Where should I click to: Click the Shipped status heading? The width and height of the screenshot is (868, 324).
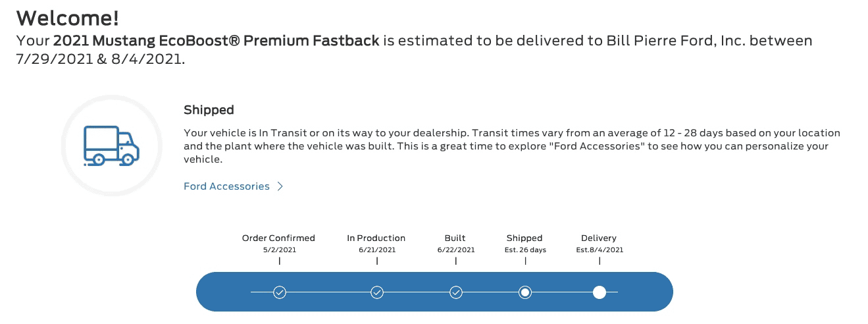pos(209,110)
